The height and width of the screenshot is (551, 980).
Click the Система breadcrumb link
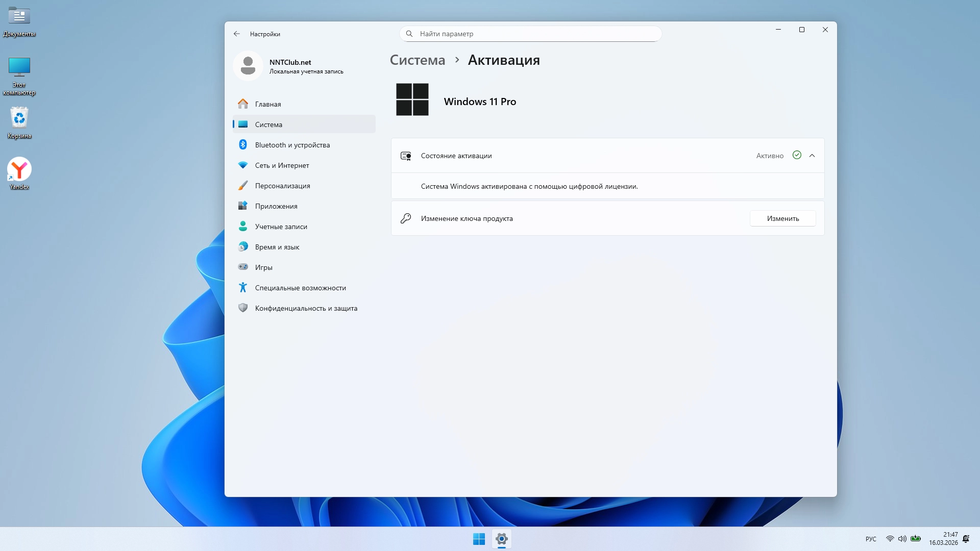tap(417, 60)
